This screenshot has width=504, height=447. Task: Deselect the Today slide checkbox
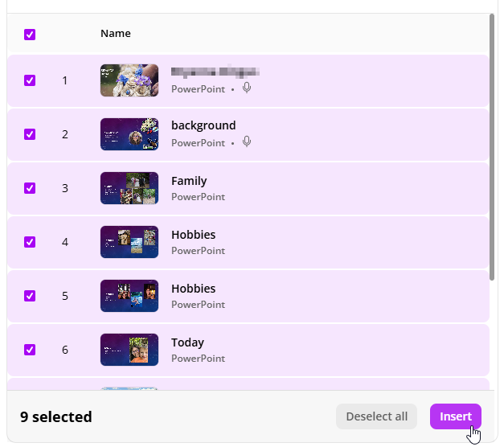click(x=30, y=350)
